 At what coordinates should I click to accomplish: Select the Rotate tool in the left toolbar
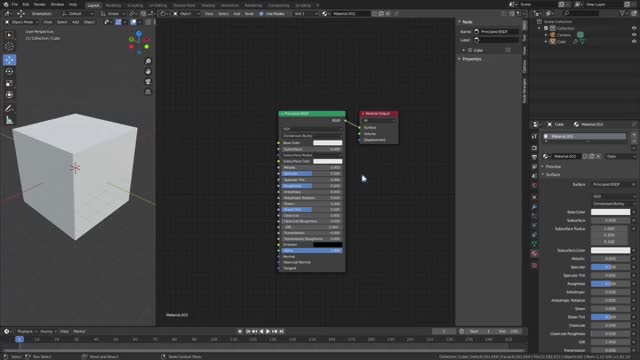[9, 71]
